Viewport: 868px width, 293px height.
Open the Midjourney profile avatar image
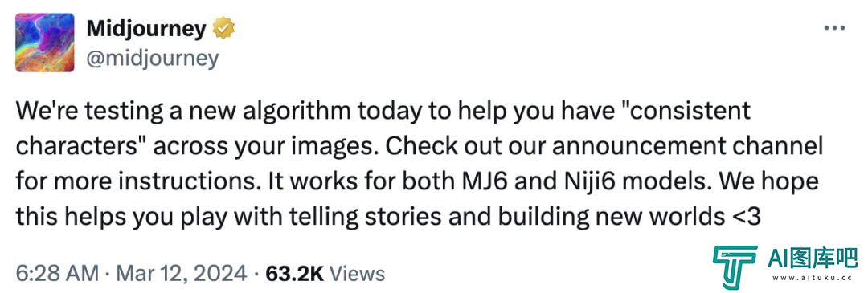(x=45, y=43)
